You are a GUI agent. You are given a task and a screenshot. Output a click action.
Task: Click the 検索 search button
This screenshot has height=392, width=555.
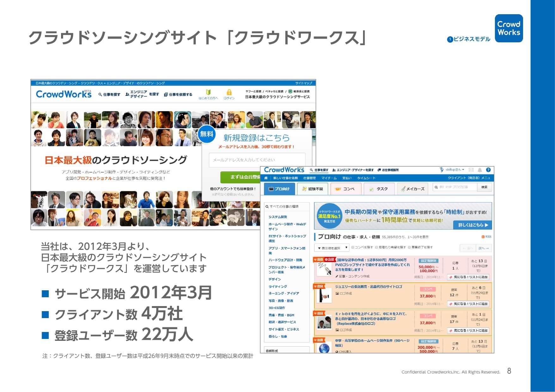click(484, 187)
